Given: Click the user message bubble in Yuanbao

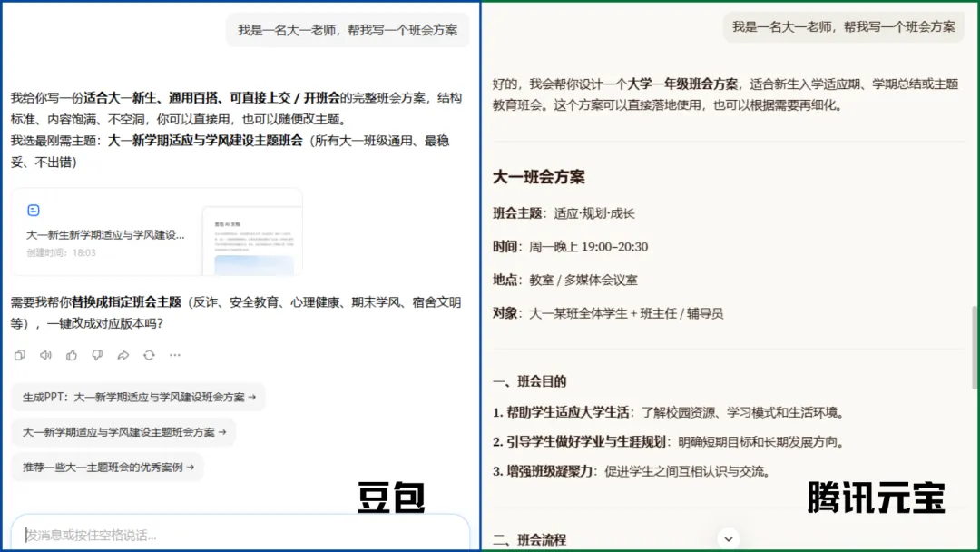Looking at the screenshot, I should tap(844, 27).
